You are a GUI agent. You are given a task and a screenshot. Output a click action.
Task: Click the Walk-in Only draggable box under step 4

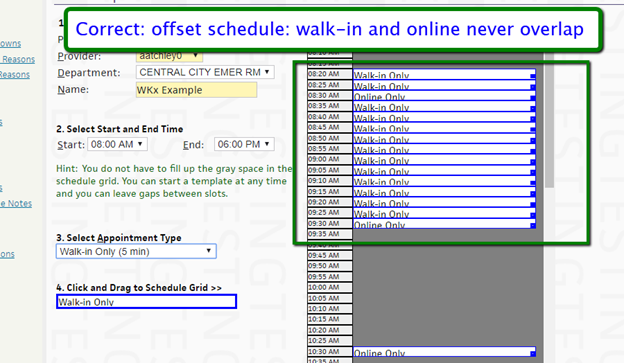(x=146, y=301)
